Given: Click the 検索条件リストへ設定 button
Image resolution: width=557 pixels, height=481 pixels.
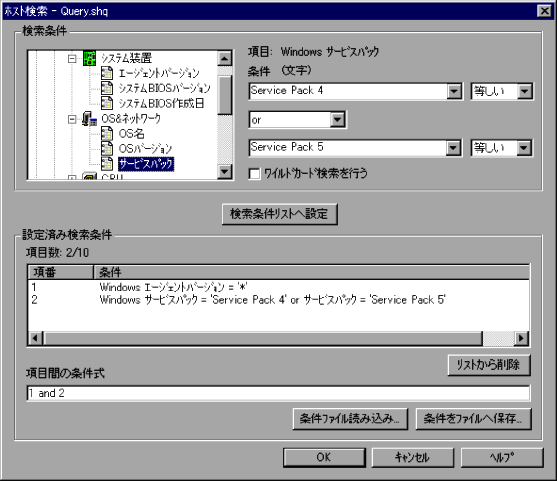Looking at the screenshot, I should [x=280, y=214].
